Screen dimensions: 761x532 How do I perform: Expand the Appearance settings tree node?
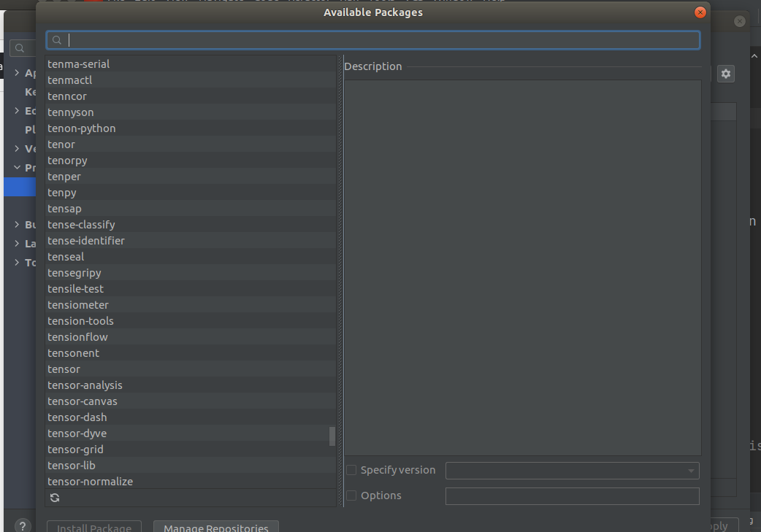click(x=18, y=72)
